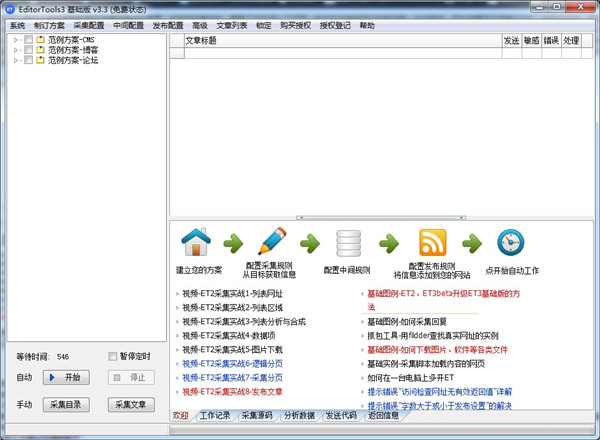Expand the 范例方案-论坛 tree node

(16, 60)
